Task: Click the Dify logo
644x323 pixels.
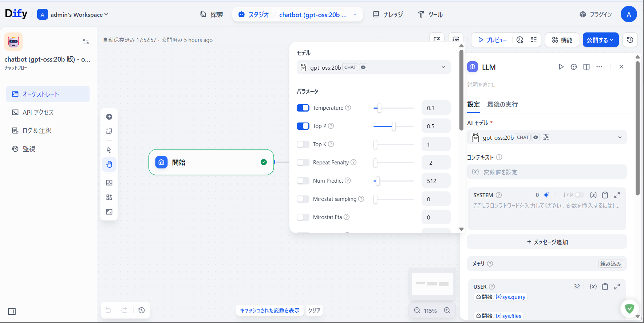Action: (x=16, y=14)
